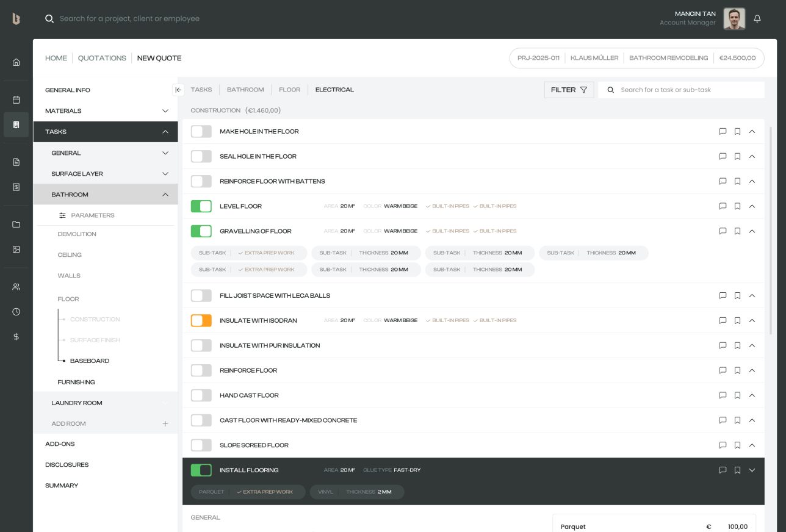Open comment icon for Insulate with Isodran
The width and height of the screenshot is (786, 532).
pos(723,320)
